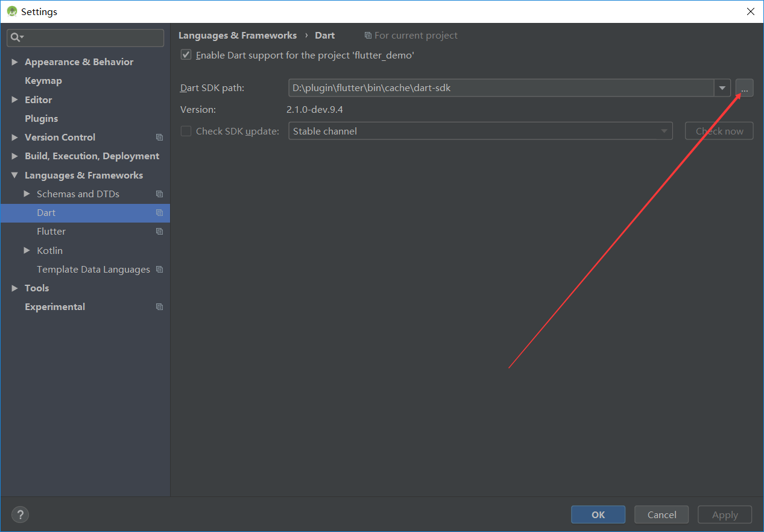Click the For current project icon

tap(368, 36)
